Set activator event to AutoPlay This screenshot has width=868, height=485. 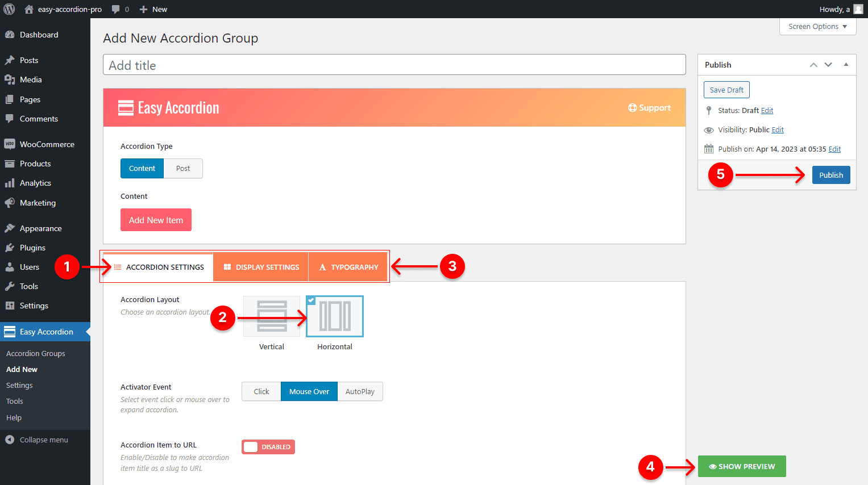coord(360,391)
